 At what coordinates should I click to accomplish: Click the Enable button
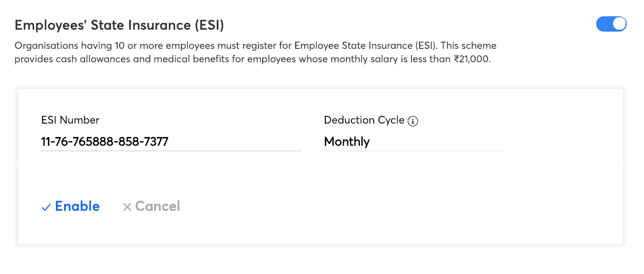(x=77, y=206)
